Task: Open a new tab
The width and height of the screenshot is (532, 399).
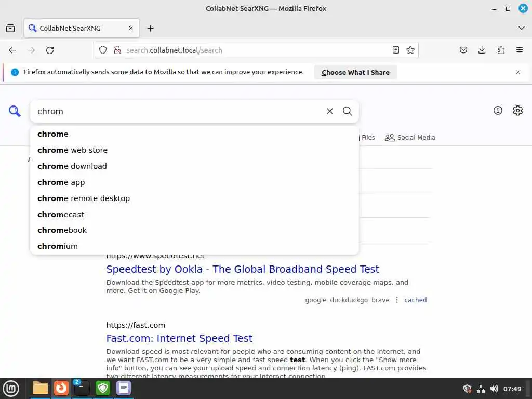Action: pos(150,28)
